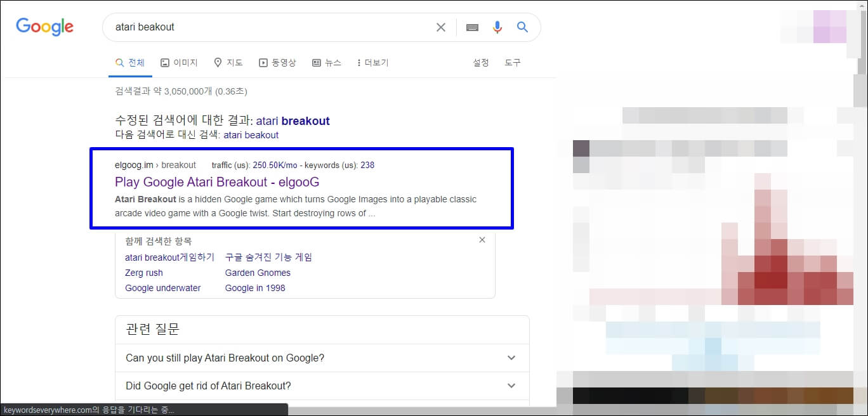Open Play Google Atari Breakout - elgooG result
The height and width of the screenshot is (416, 868).
tap(217, 182)
